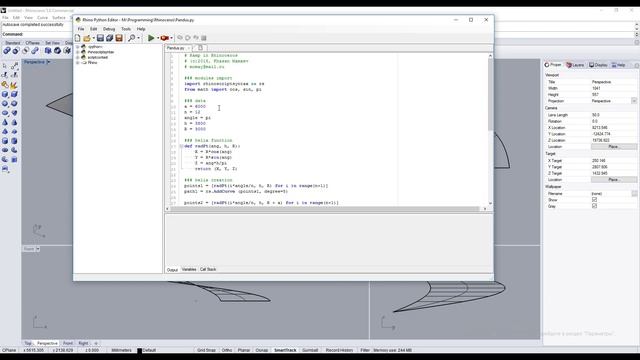This screenshot has height=360, width=640.
Task: Select the Sphere tool in Rhino sidebar
Action: click(x=5, y=104)
